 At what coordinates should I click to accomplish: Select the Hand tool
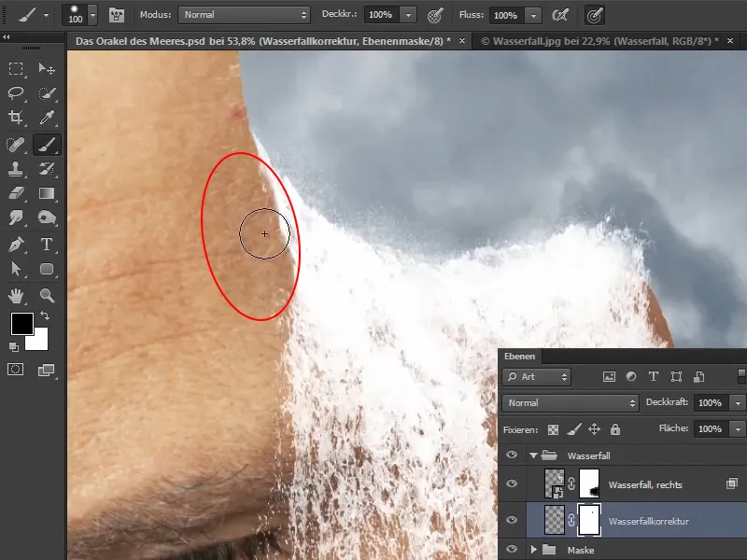[x=16, y=296]
